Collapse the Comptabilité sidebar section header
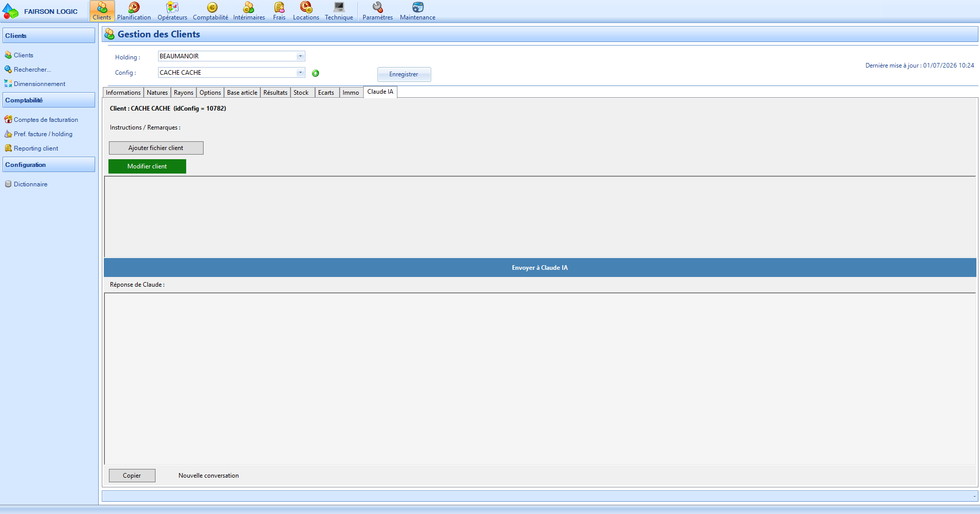980x514 pixels. coord(49,100)
